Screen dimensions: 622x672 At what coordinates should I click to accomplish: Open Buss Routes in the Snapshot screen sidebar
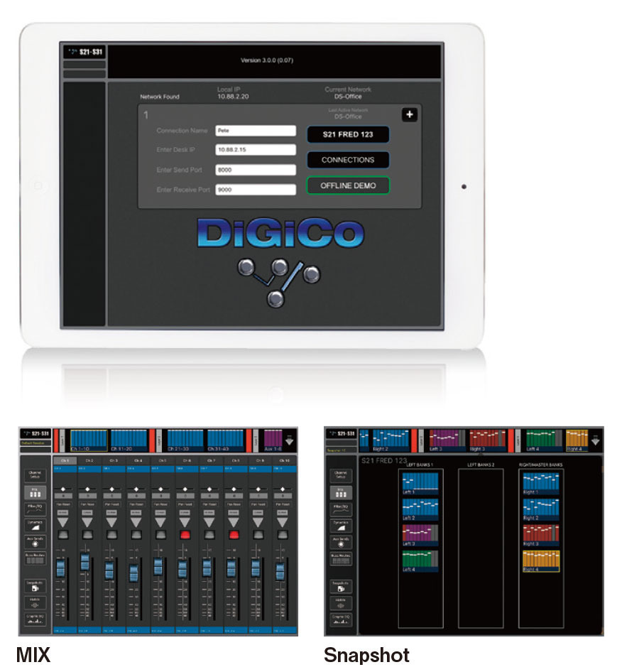click(341, 559)
